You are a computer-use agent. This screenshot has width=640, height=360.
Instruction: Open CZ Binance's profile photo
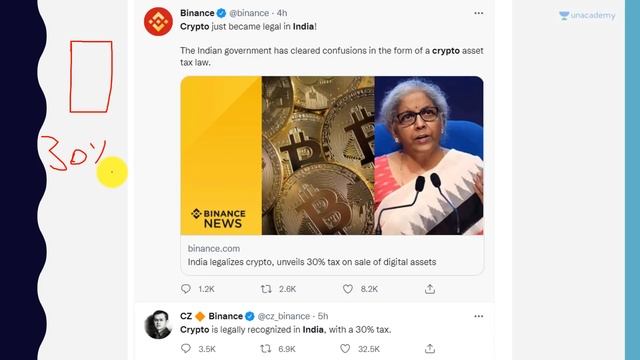158,324
